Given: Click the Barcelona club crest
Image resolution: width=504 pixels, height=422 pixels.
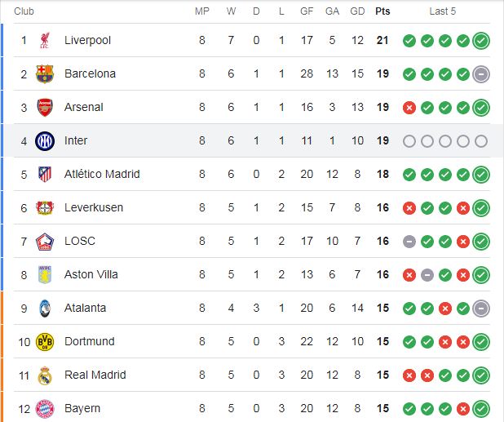Looking at the screenshot, I should [x=45, y=73].
